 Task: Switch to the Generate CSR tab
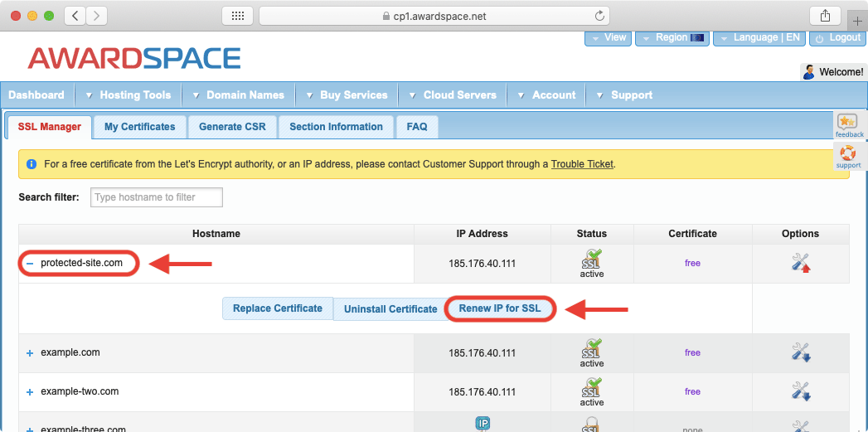pyautogui.click(x=232, y=127)
